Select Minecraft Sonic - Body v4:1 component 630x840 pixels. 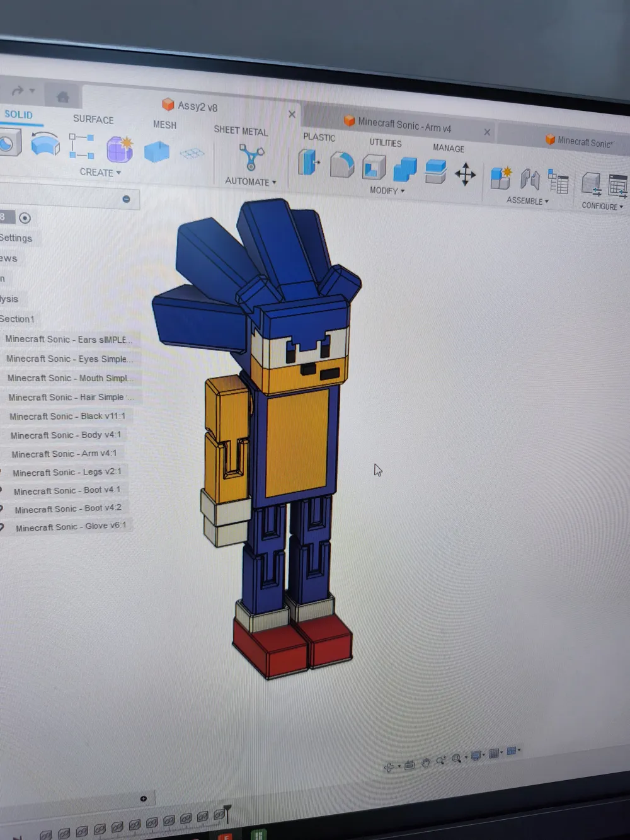tap(66, 435)
